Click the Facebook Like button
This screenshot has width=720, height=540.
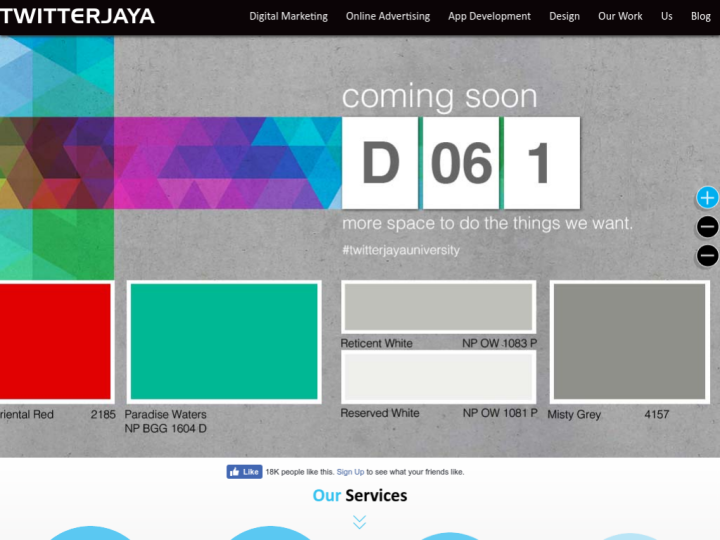coord(244,472)
